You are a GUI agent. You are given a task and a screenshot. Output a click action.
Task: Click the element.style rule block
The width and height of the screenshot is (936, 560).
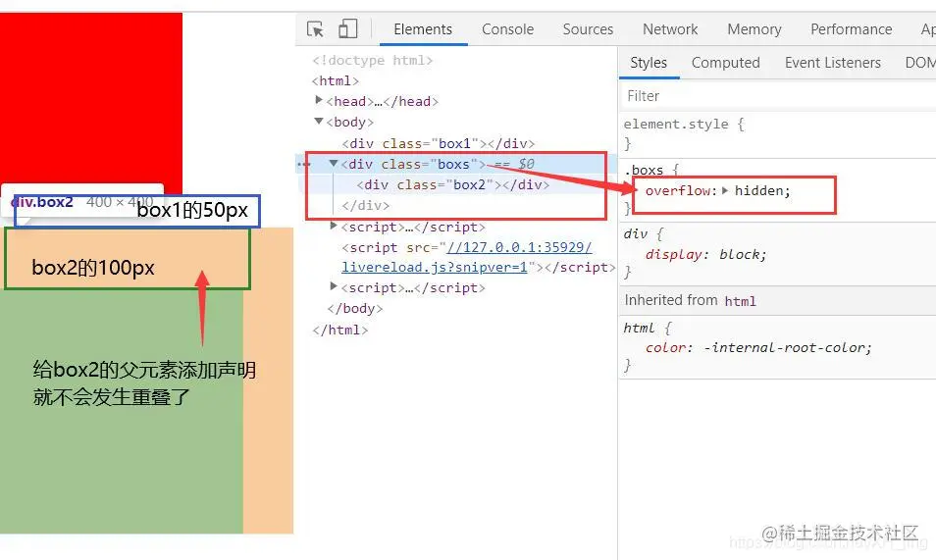pyautogui.click(x=776, y=133)
